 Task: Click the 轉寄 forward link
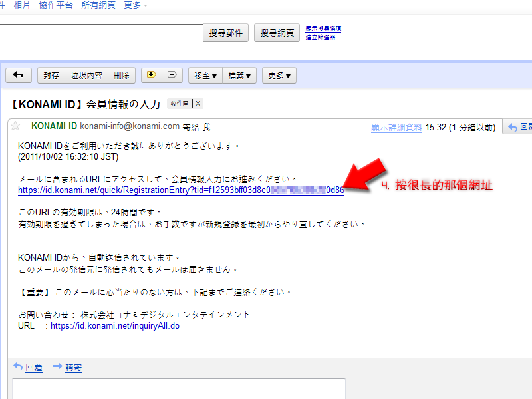[x=74, y=368]
